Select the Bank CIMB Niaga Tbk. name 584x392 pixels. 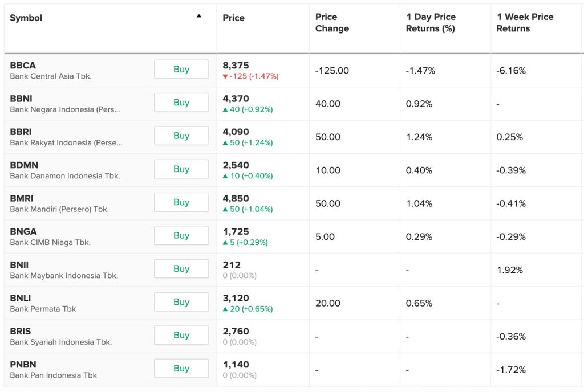50,243
